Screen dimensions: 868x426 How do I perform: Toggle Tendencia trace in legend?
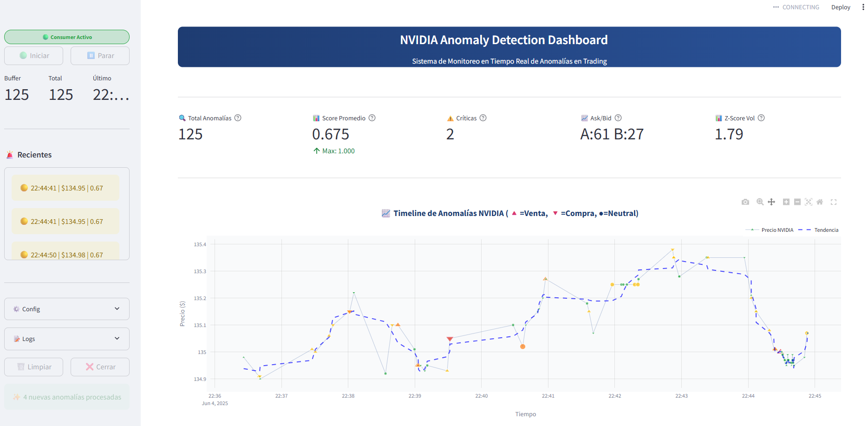click(818, 230)
